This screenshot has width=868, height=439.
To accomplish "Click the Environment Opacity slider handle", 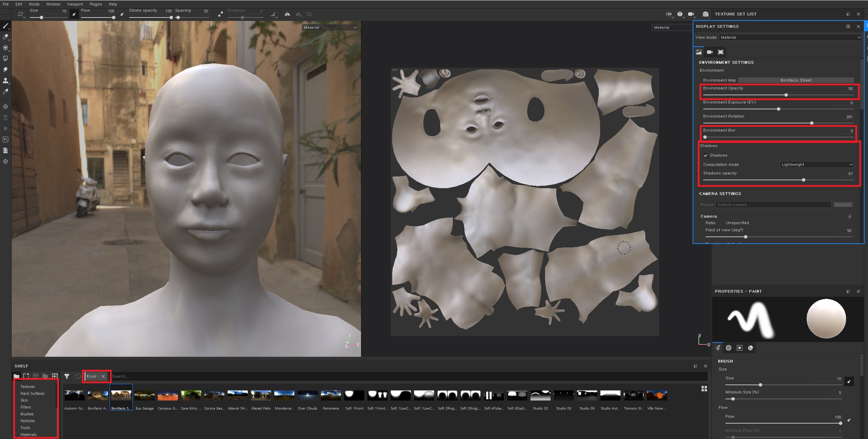I will (x=786, y=95).
